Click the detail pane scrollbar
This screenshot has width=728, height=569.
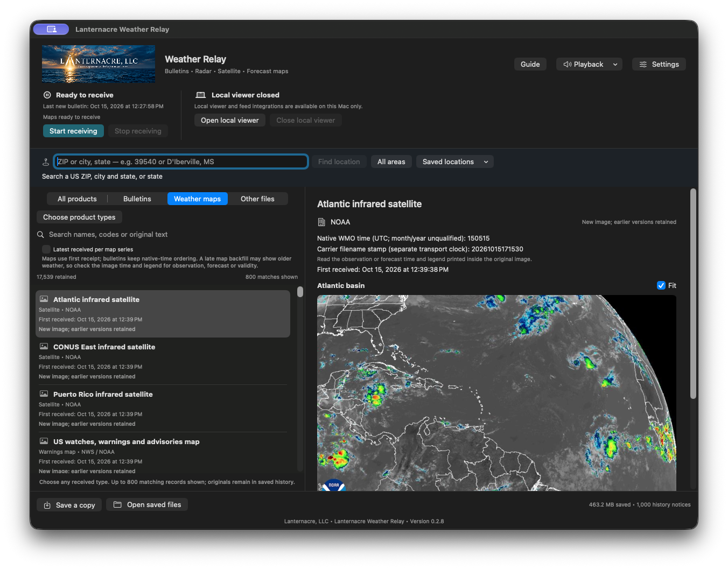tap(693, 294)
